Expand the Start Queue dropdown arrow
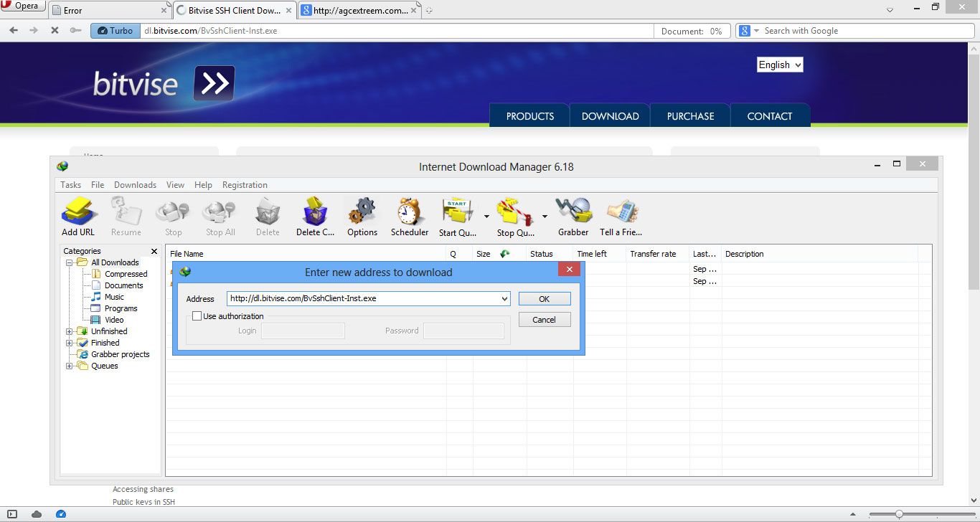This screenshot has height=522, width=980. [486, 215]
